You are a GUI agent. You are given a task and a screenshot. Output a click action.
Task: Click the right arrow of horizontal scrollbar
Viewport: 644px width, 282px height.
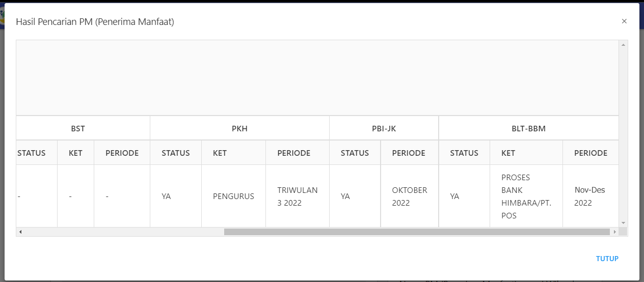tap(615, 232)
